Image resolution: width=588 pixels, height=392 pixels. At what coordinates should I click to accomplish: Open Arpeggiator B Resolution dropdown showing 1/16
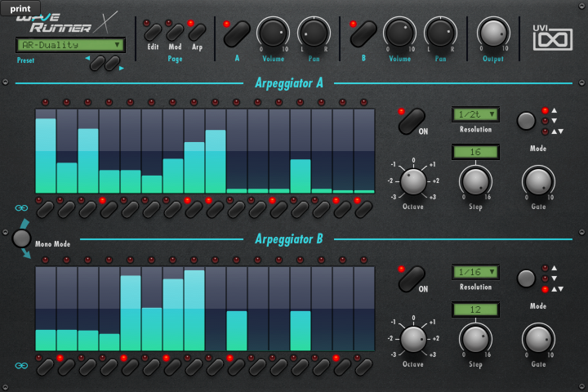click(x=475, y=272)
